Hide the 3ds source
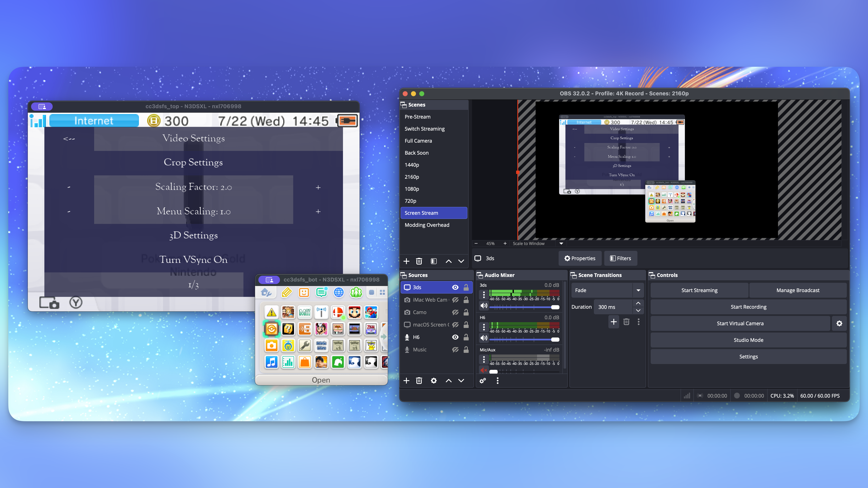Screen dimensions: 868x488 click(x=455, y=287)
